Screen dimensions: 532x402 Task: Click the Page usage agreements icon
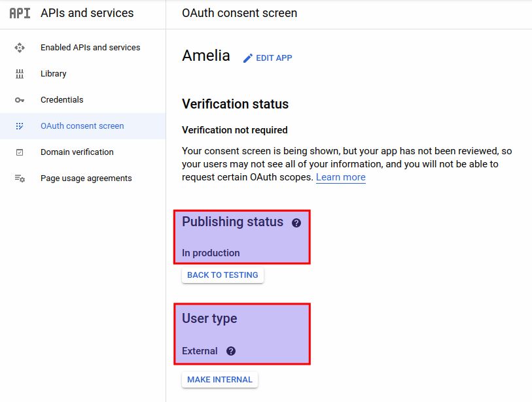[20, 178]
